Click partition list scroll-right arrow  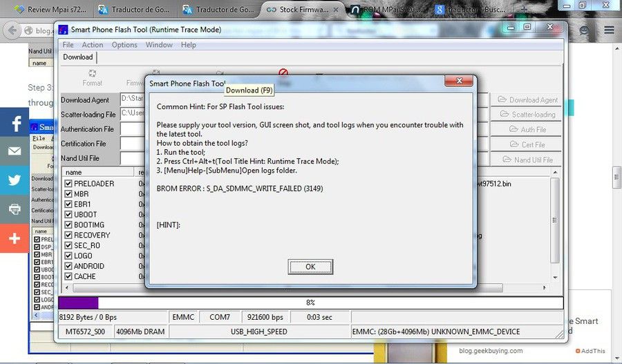[x=545, y=287]
